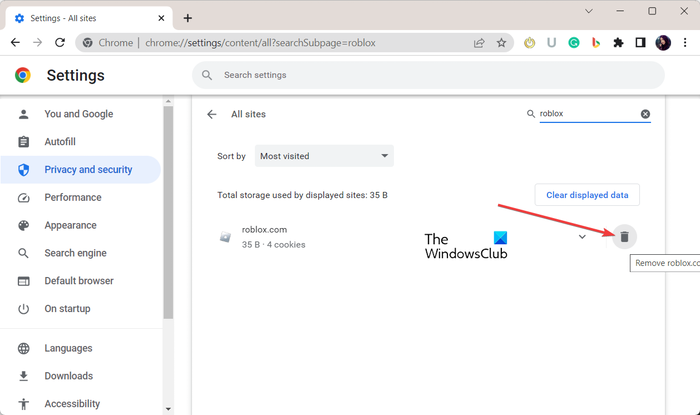Click the trash icon to remove roblox.com
Viewport: 700px width, 415px height.
pyautogui.click(x=624, y=237)
